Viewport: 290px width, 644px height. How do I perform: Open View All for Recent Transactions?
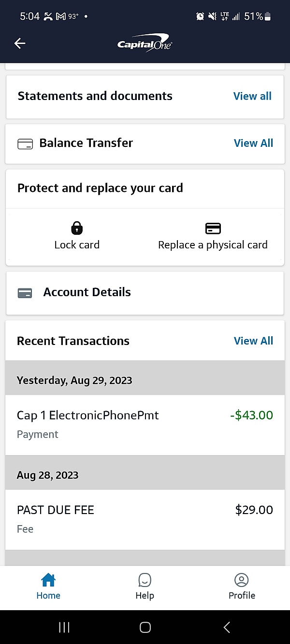pyautogui.click(x=253, y=341)
